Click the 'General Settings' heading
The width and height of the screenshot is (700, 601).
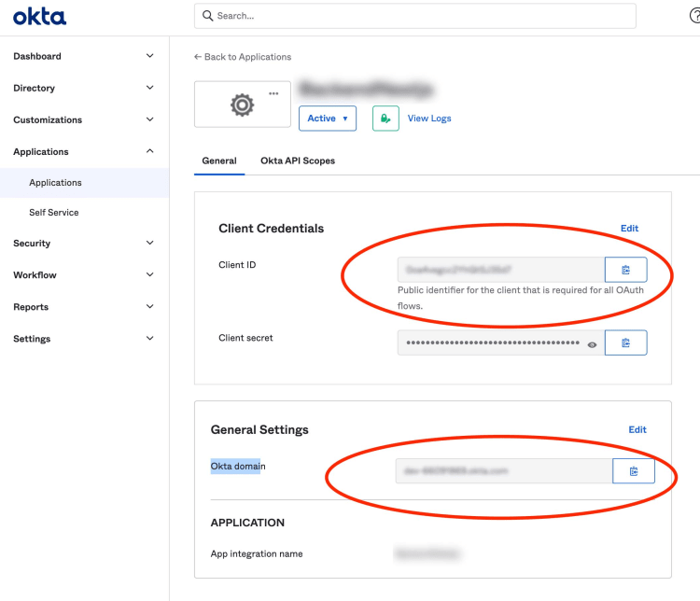[259, 429]
